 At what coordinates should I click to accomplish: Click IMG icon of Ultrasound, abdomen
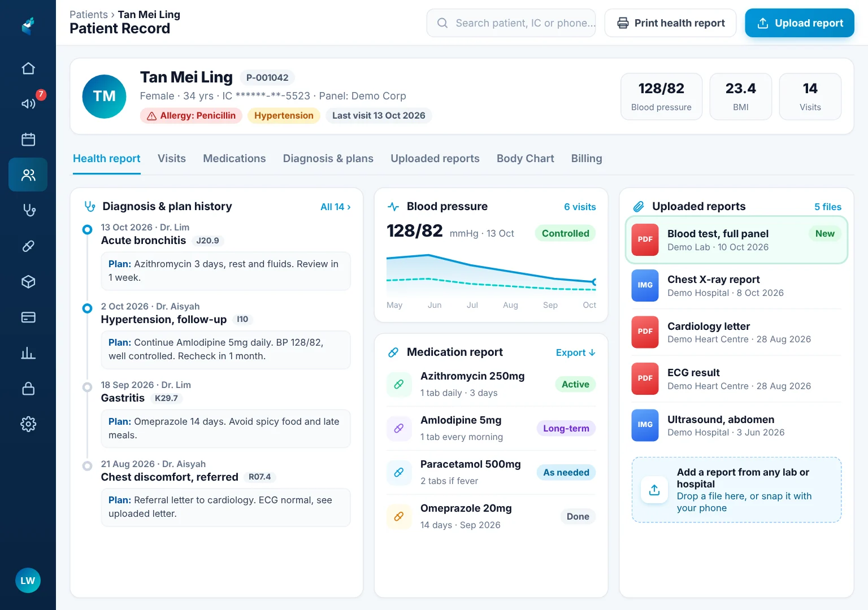pyautogui.click(x=645, y=425)
